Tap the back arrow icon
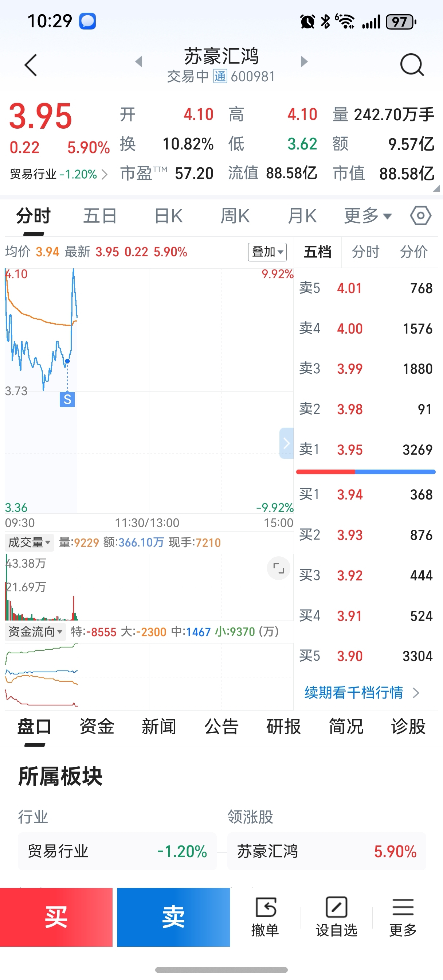443x980 pixels. pyautogui.click(x=31, y=65)
